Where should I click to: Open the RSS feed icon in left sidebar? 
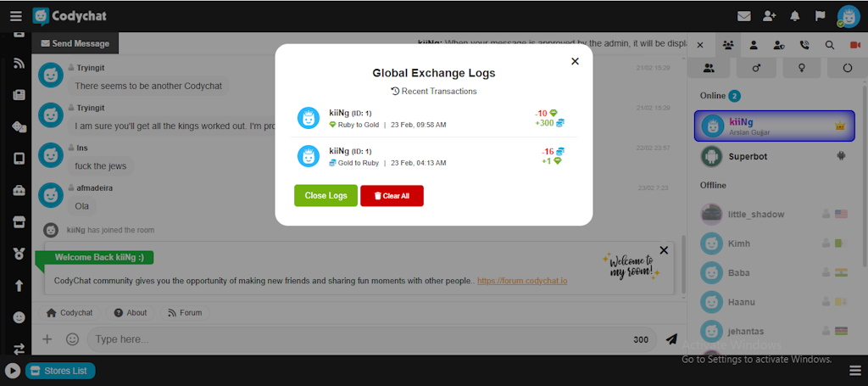click(19, 64)
